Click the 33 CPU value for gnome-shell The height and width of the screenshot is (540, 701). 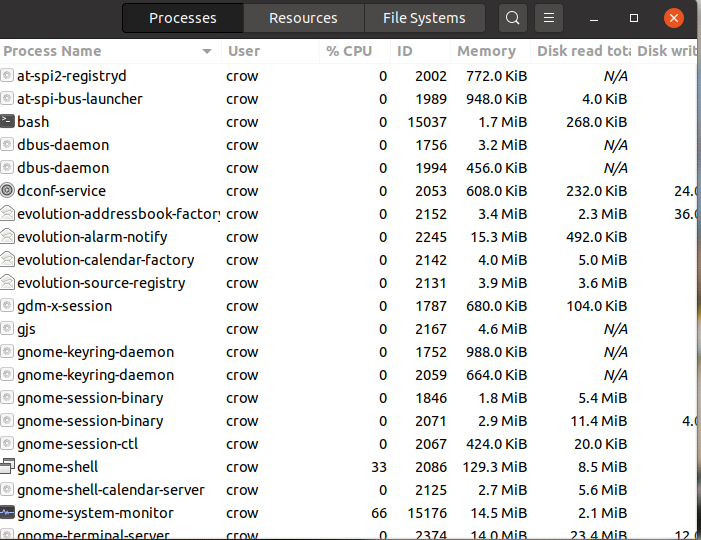click(379, 467)
